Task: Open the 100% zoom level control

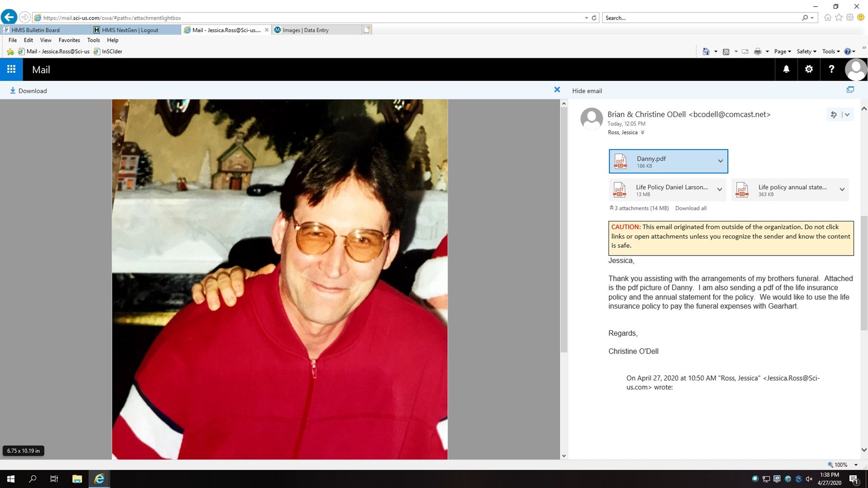Action: tap(842, 464)
